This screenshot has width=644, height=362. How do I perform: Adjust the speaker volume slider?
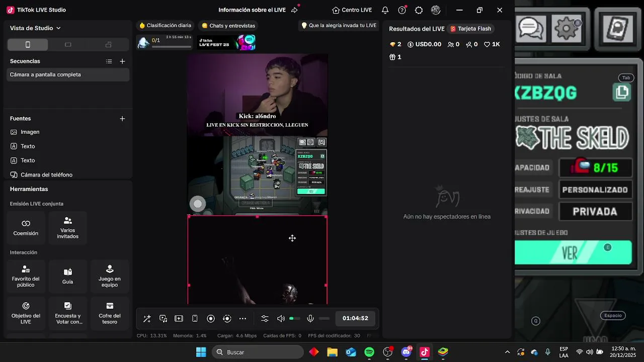click(x=295, y=318)
